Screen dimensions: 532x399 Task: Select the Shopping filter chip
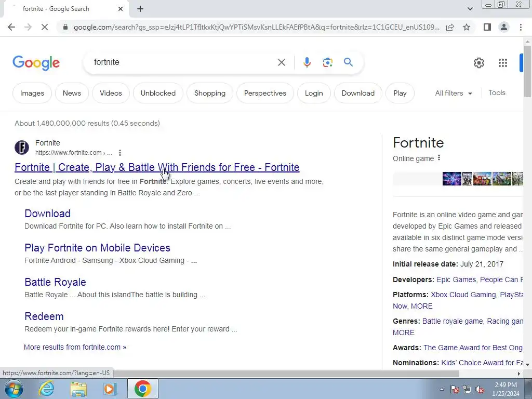[x=210, y=93]
